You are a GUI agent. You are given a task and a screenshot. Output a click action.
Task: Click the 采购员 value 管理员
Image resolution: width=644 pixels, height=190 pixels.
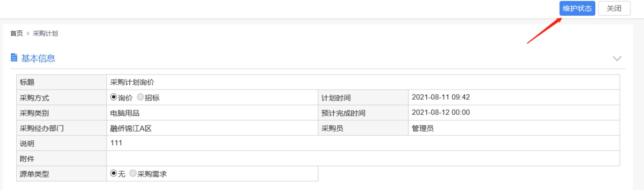[x=423, y=128]
